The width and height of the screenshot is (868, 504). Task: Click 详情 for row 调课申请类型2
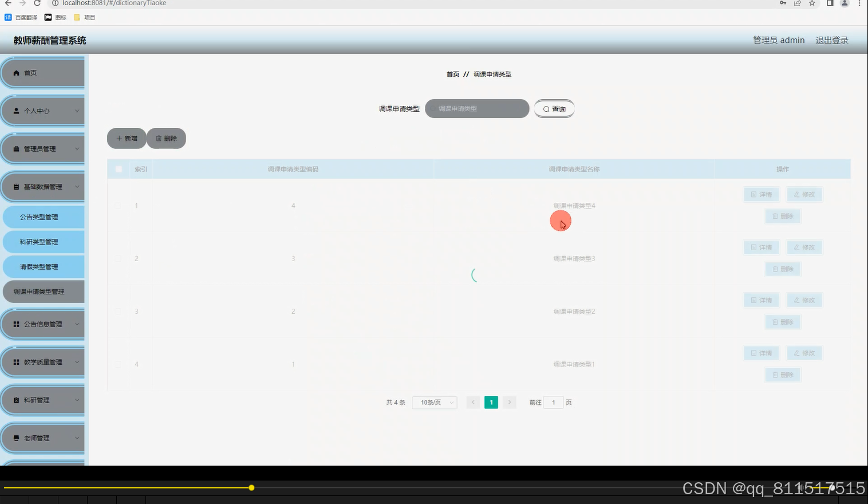tap(762, 300)
